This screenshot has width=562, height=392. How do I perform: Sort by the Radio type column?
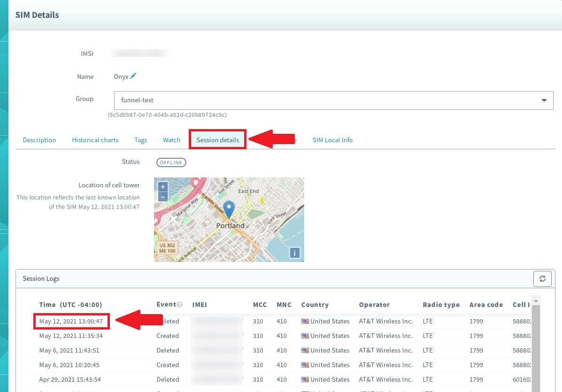coord(441,305)
